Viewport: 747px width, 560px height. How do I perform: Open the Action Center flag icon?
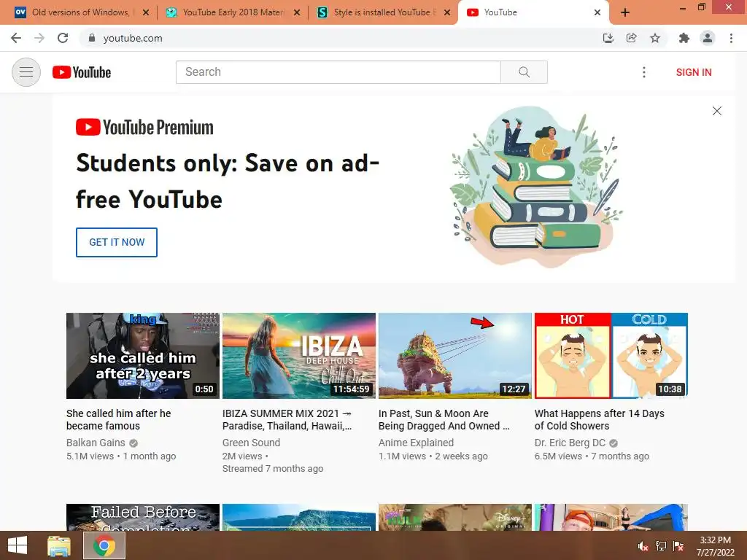[678, 546]
